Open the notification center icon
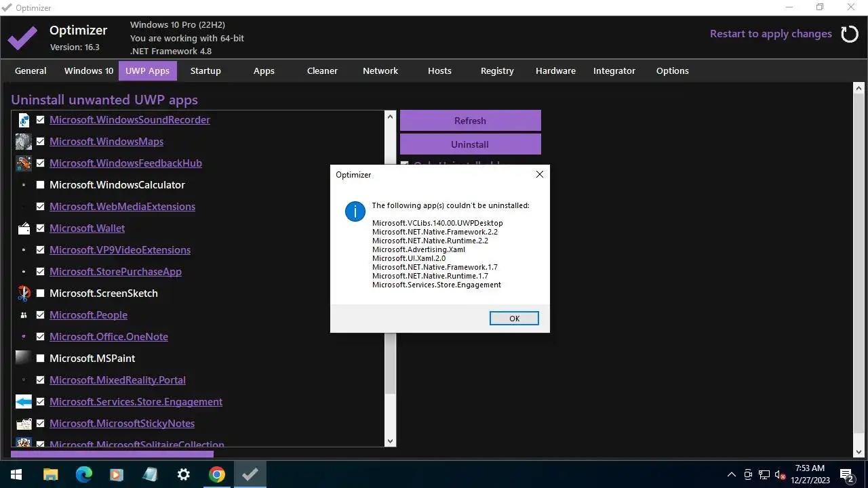This screenshot has width=868, height=488. click(846, 474)
